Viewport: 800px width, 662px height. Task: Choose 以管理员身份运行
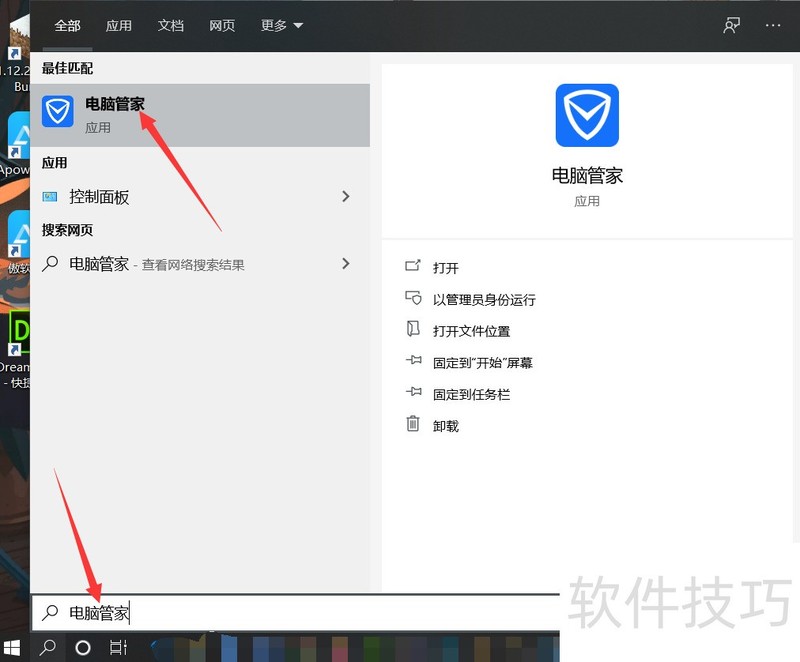tap(484, 299)
